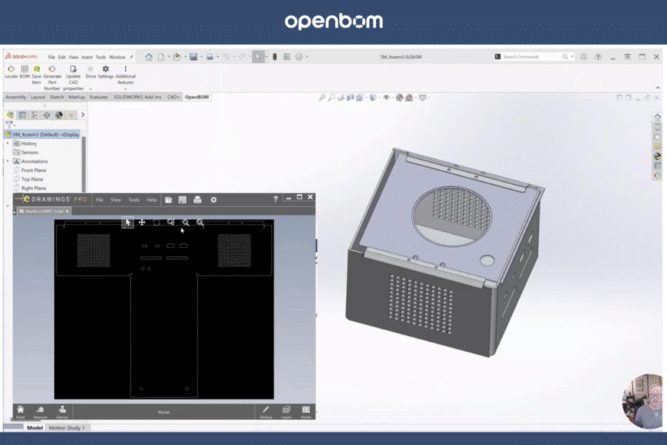Click the Update CAD properties icon
The width and height of the screenshot is (667, 445).
pos(73,70)
